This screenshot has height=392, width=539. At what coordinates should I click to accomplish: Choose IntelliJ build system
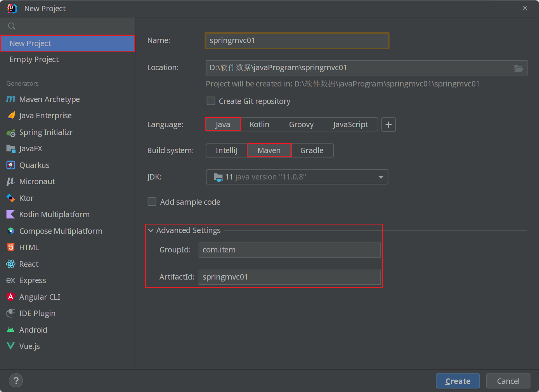click(x=226, y=150)
